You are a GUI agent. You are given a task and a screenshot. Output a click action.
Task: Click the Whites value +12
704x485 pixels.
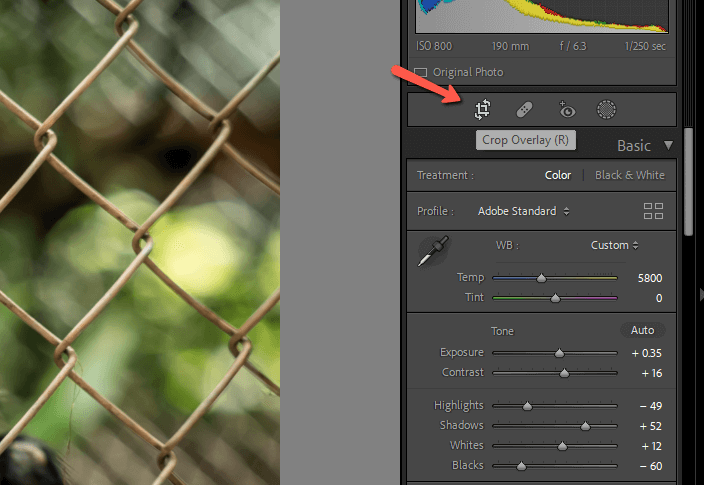pos(651,446)
